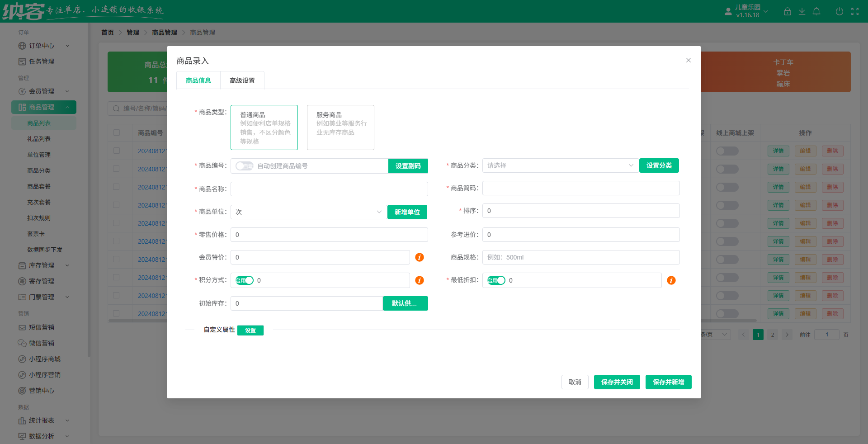Click the 商品名称 input field
The image size is (868, 444).
click(x=329, y=189)
